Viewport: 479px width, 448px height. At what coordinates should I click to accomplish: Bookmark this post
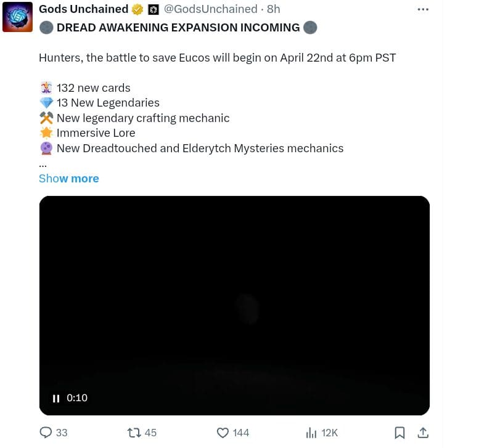click(x=399, y=433)
